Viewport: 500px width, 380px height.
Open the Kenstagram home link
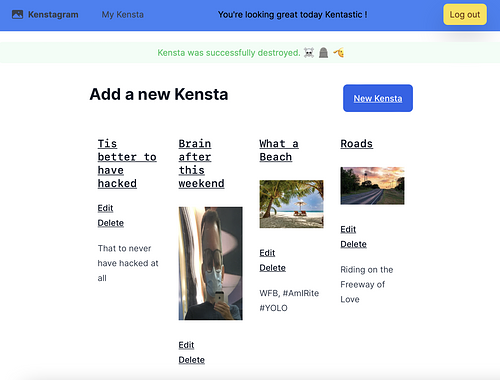click(x=53, y=15)
